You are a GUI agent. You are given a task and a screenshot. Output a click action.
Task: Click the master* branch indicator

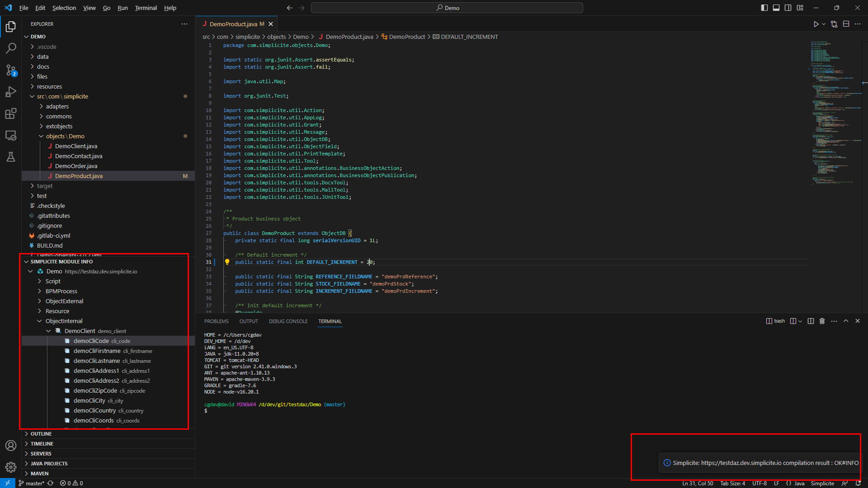point(31,483)
